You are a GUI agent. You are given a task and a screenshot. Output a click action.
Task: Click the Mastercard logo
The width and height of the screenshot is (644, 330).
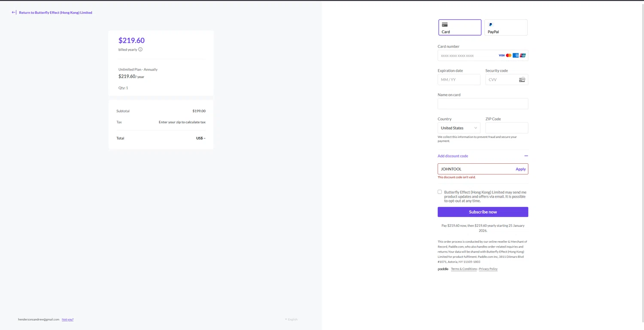(509, 55)
